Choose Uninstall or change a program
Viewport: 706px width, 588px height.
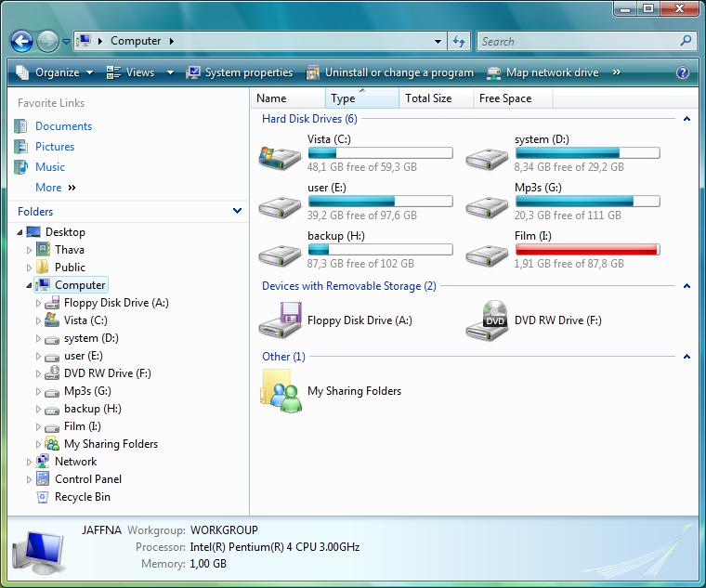[390, 72]
